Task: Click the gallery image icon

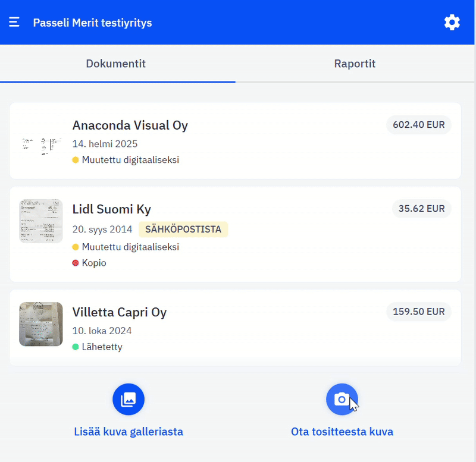Action: pos(129,400)
